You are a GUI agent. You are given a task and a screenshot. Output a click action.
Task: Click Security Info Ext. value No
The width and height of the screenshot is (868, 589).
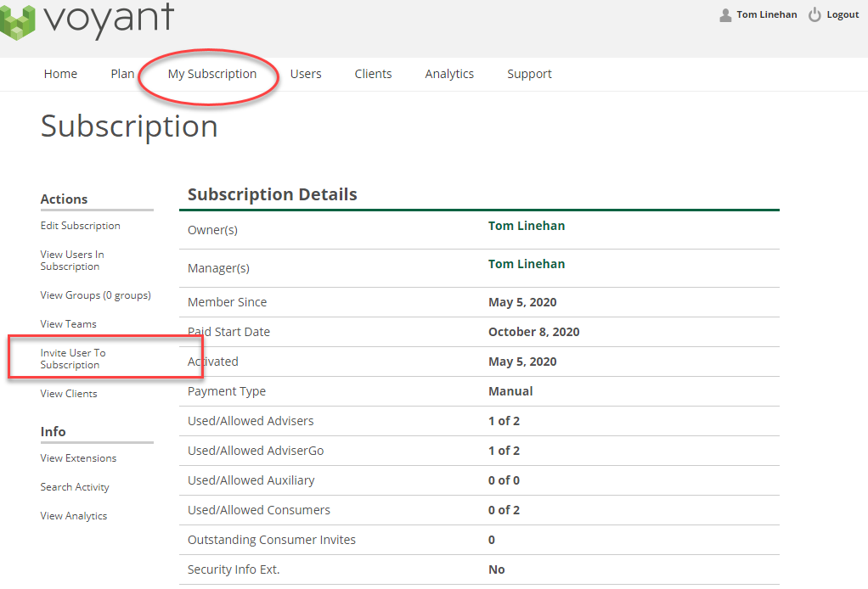[497, 569]
